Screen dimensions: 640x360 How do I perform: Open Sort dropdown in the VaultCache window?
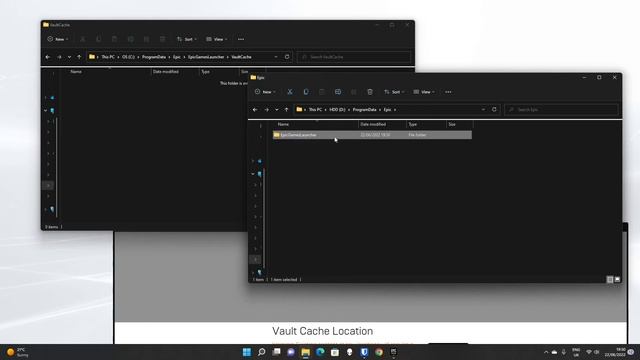click(x=187, y=39)
